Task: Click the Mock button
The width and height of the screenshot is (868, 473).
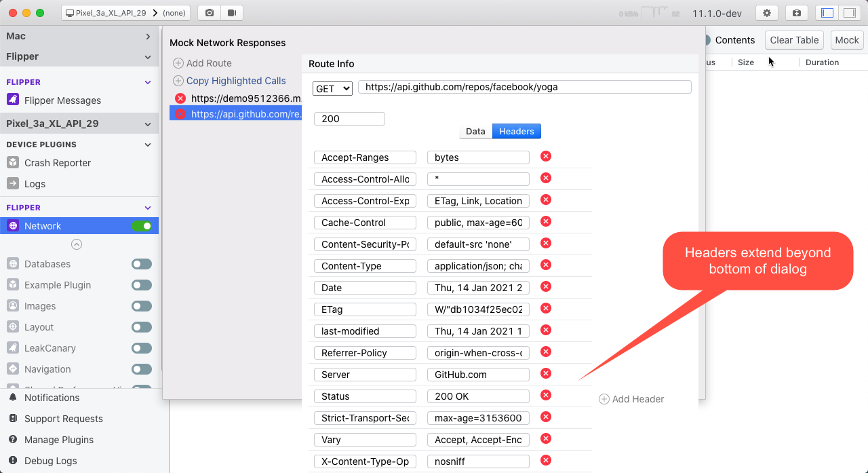Action: (847, 40)
